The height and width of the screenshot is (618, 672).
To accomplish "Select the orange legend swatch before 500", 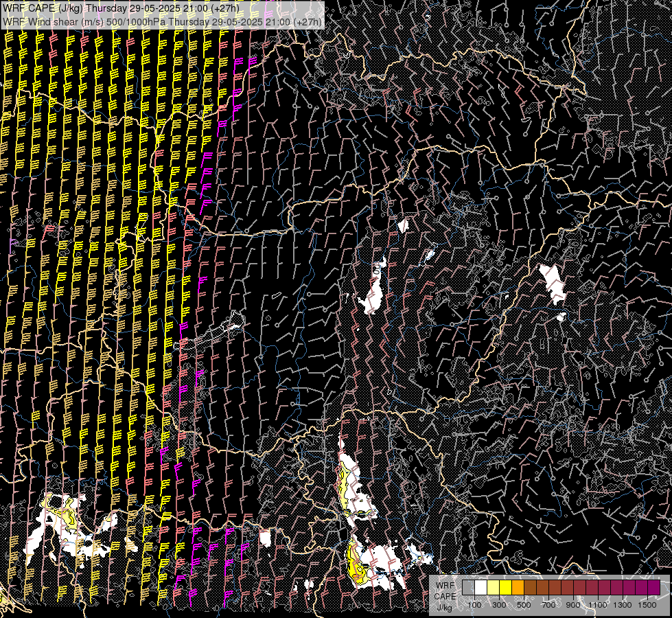I will 518,587.
